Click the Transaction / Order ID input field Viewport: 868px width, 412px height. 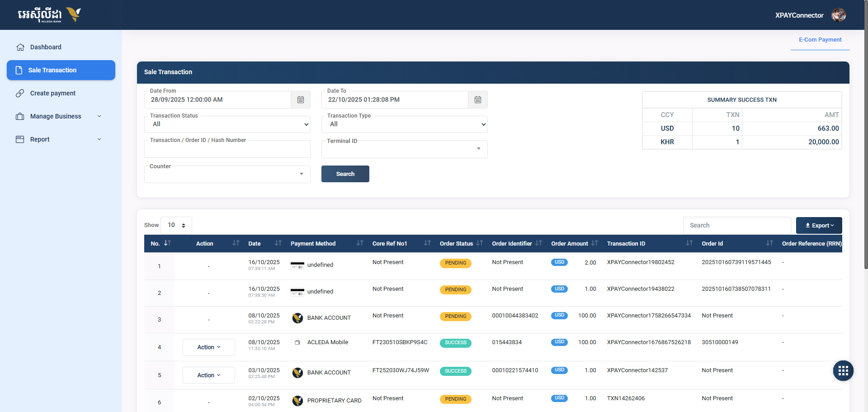point(227,150)
